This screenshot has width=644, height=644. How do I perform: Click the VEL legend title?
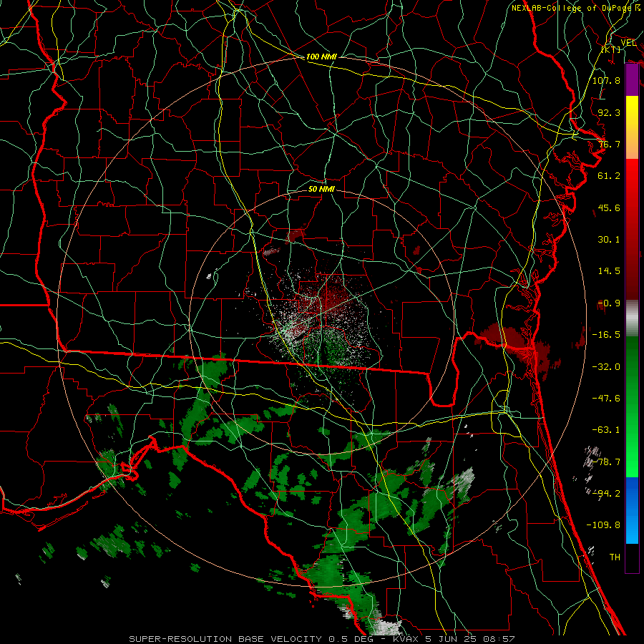628,43
